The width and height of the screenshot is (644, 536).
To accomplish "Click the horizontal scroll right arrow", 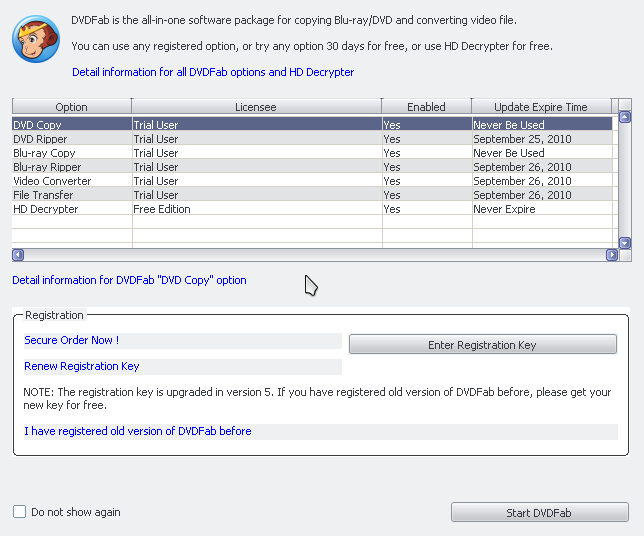I will tap(612, 255).
